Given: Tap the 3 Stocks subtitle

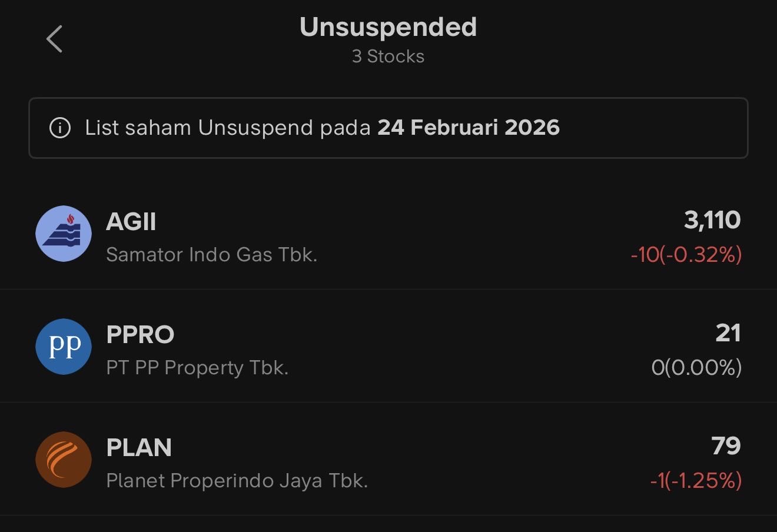Looking at the screenshot, I should (x=388, y=56).
